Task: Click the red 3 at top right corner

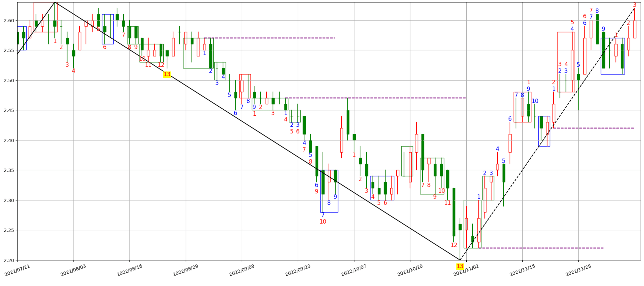Action: [x=634, y=5]
